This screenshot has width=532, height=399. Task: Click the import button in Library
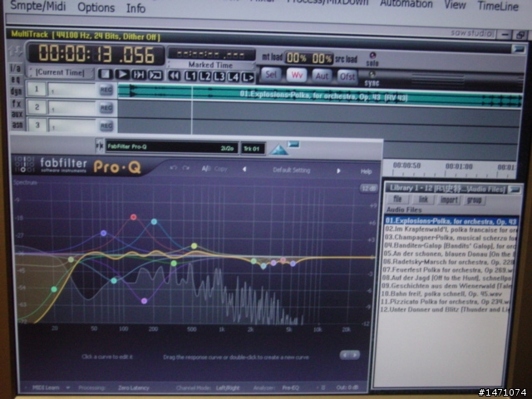coord(449,199)
